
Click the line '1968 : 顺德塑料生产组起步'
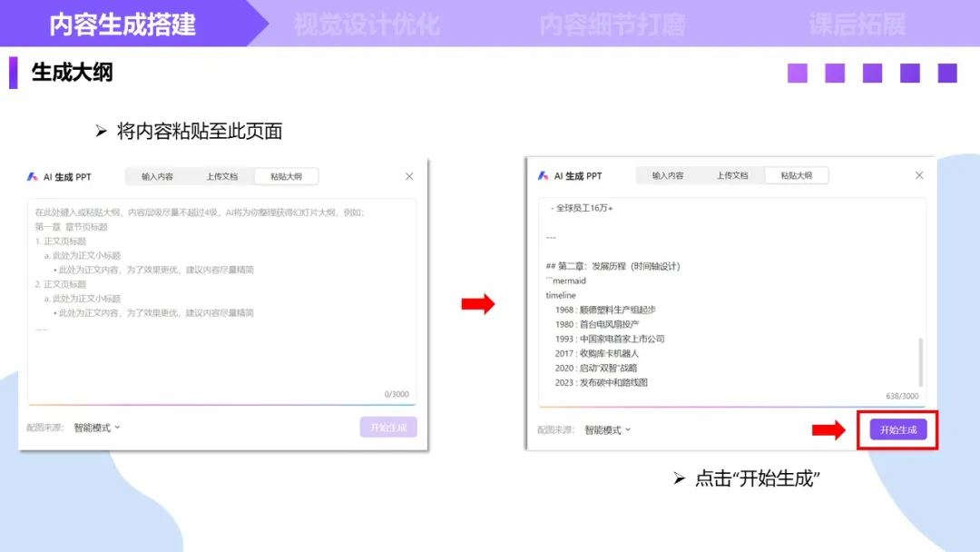coord(605,310)
